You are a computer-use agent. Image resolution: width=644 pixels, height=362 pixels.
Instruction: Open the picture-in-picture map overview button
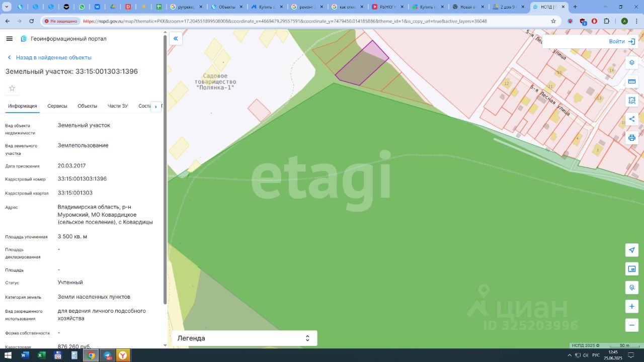pyautogui.click(x=632, y=269)
